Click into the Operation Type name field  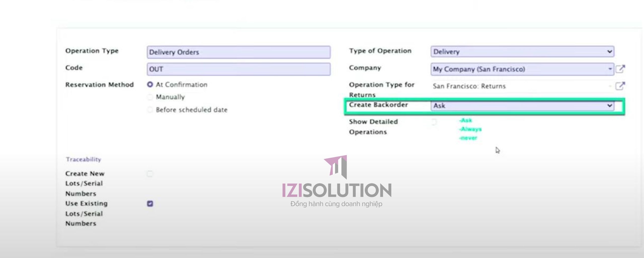[238, 52]
